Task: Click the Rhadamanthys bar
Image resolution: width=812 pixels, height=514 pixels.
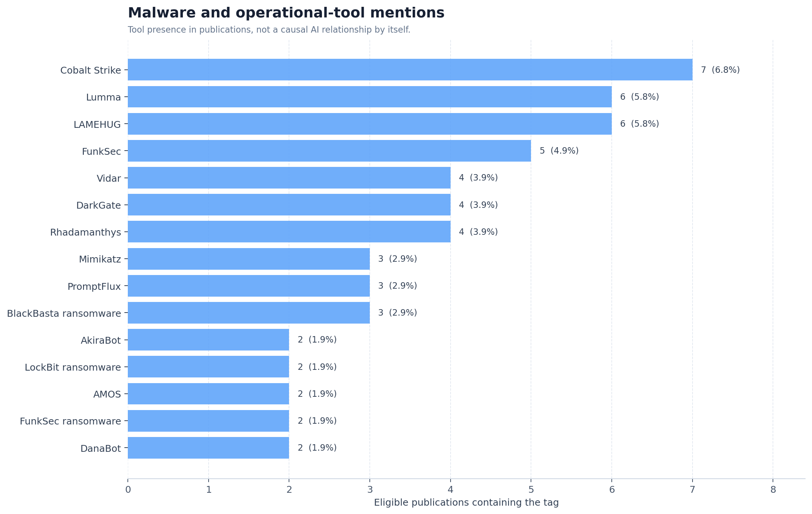Action: 289,231
